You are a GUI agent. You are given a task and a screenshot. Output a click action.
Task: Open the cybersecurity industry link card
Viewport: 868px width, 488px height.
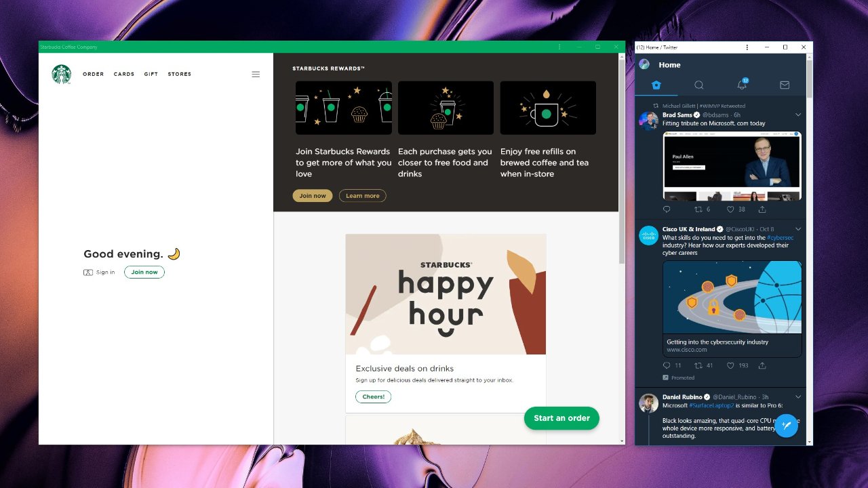(732, 346)
